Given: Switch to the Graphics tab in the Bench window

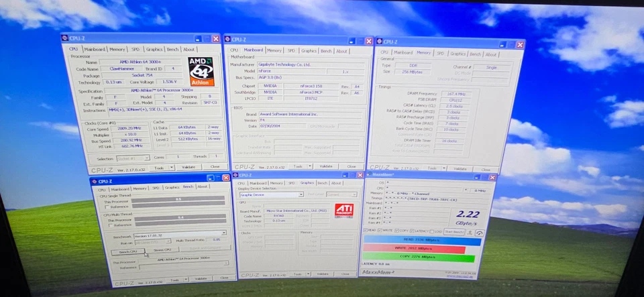Looking at the screenshot, I should (x=172, y=187).
